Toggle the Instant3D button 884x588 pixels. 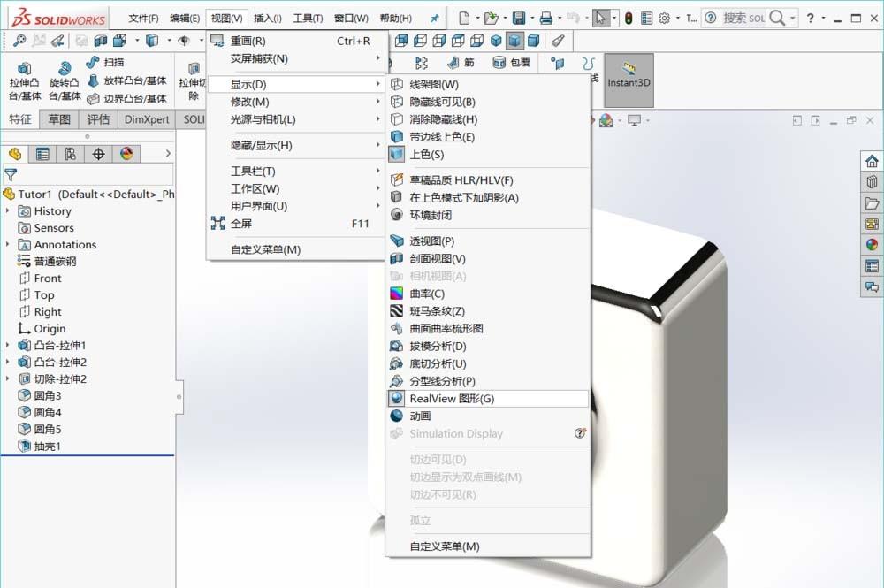(x=629, y=80)
